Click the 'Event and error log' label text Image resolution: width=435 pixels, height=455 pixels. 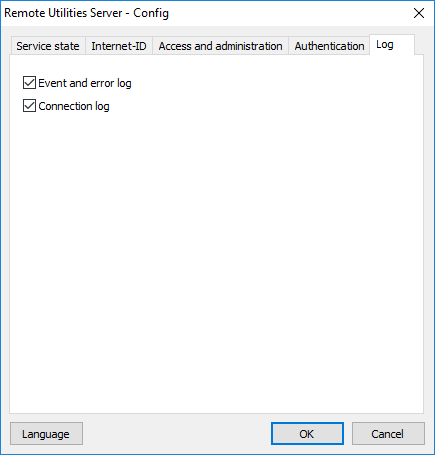coord(85,83)
